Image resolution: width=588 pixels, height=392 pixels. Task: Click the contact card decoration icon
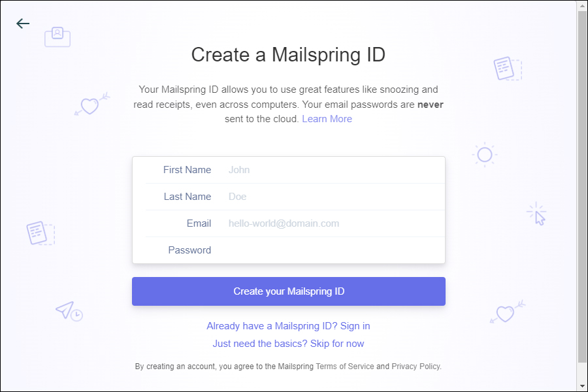pos(57,36)
